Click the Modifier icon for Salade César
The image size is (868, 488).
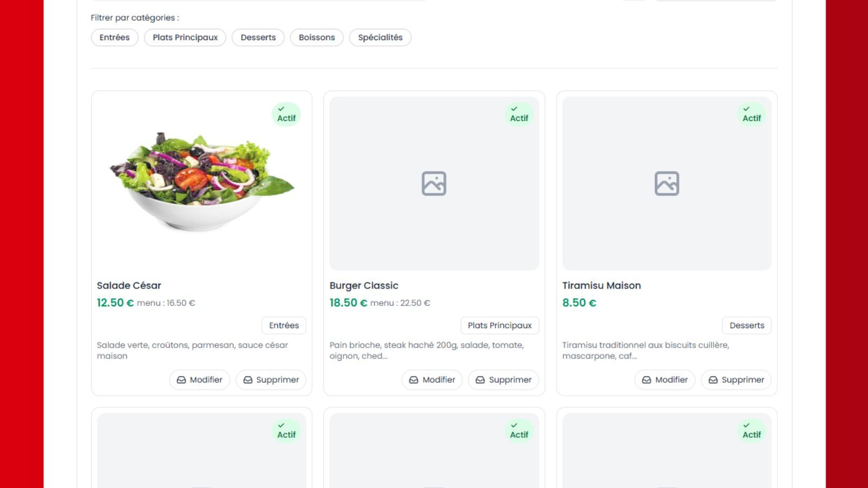(x=181, y=380)
